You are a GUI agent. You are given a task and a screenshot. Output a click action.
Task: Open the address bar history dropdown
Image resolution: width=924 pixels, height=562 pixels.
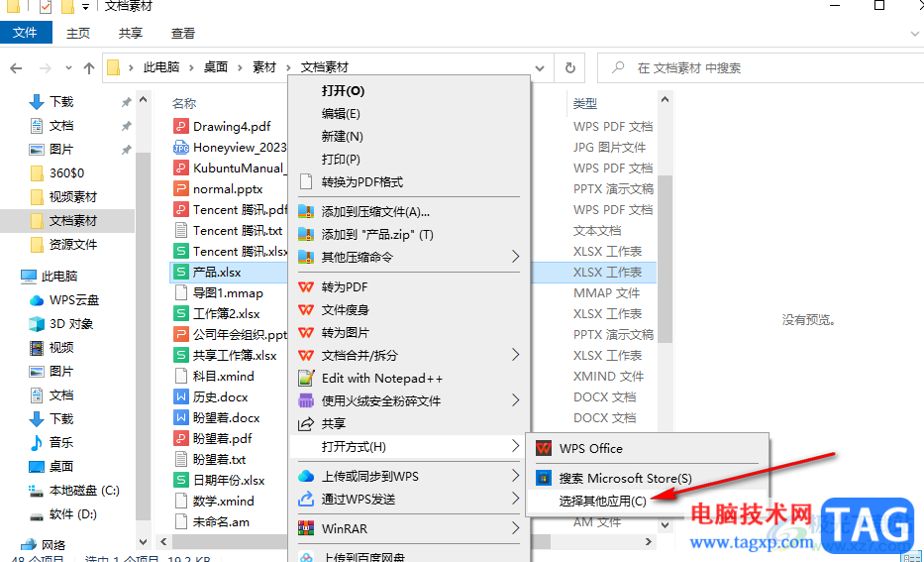(x=539, y=68)
